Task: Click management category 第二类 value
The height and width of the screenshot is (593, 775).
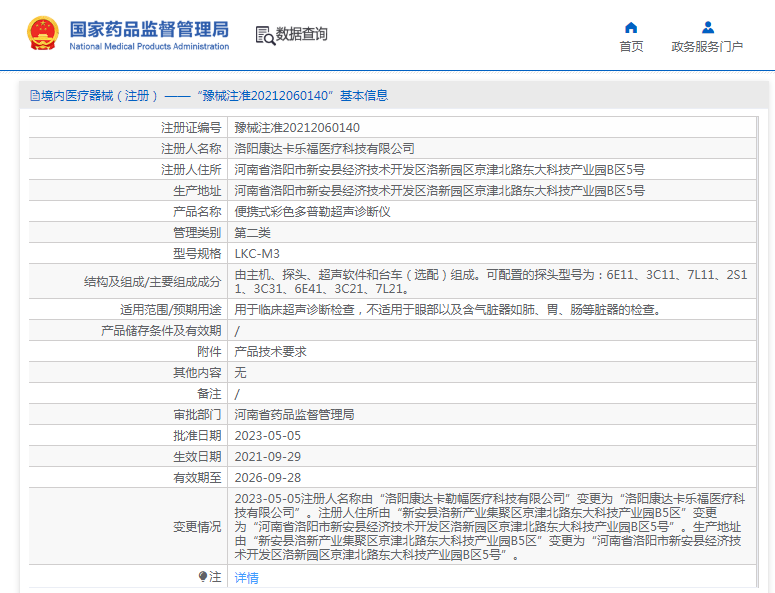Action: point(253,233)
